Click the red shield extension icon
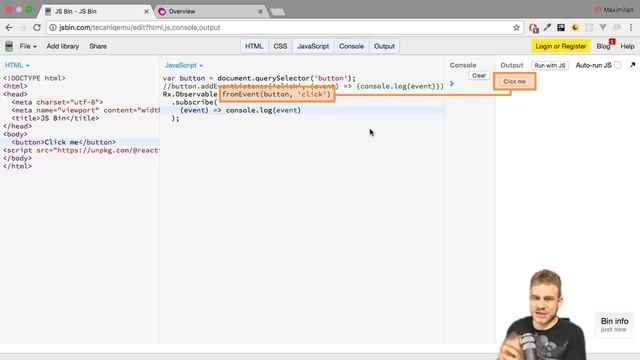 [x=533, y=28]
